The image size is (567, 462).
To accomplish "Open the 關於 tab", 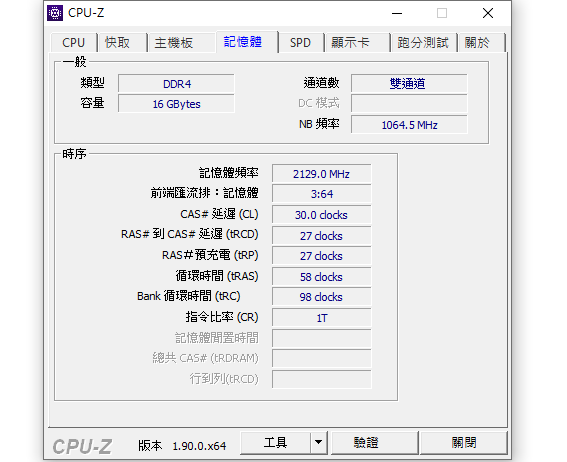I will 481,43.
